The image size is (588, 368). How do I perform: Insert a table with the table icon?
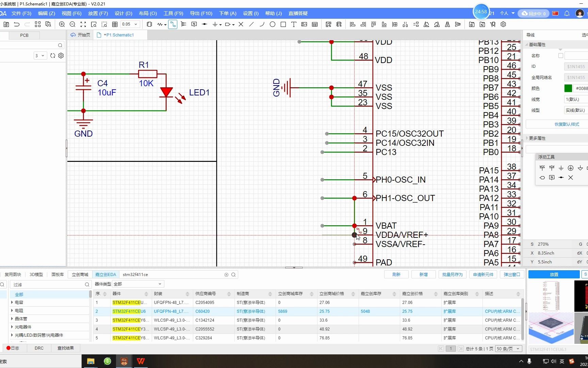click(x=315, y=24)
